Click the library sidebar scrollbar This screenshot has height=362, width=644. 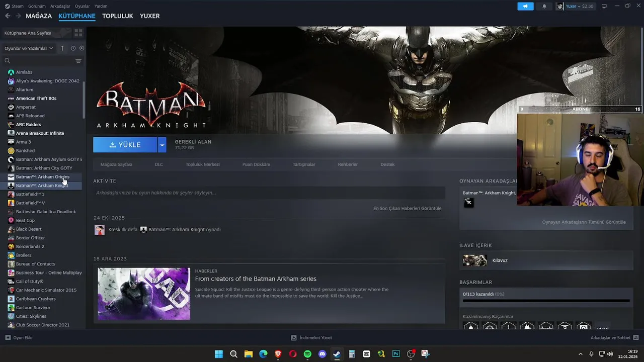tap(84, 101)
